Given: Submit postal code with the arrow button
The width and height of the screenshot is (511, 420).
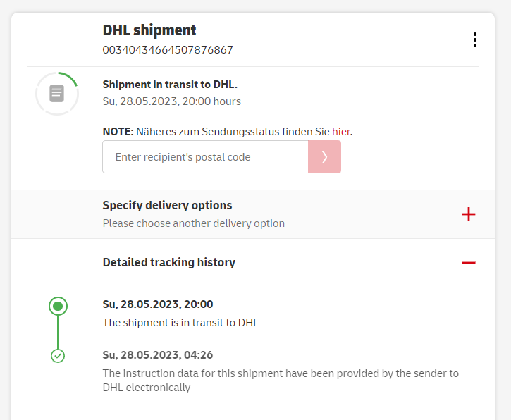Looking at the screenshot, I should click(x=324, y=157).
